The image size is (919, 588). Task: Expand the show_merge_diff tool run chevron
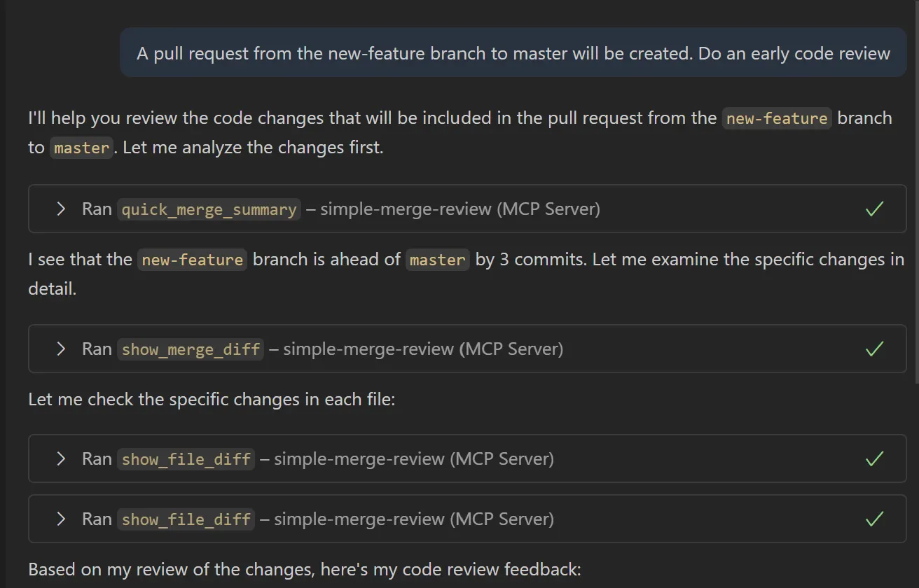61,349
